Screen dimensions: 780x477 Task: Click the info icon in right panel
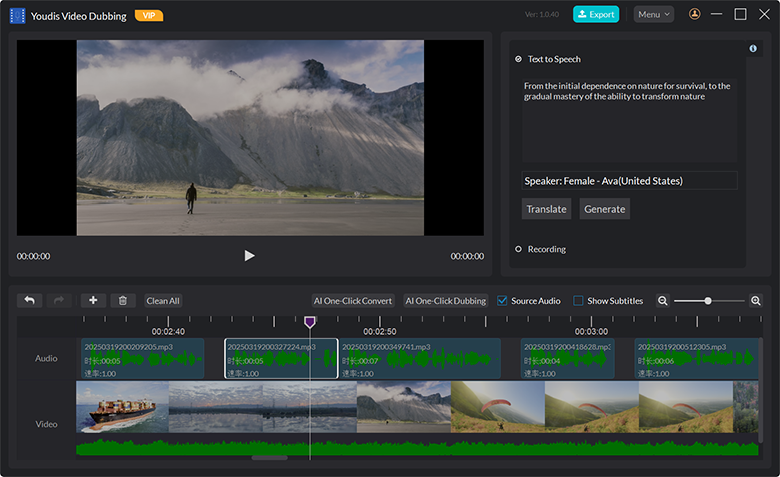(753, 49)
